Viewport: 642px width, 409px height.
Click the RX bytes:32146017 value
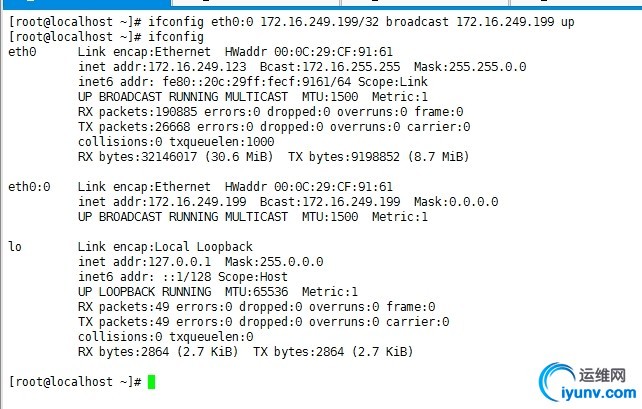point(176,156)
